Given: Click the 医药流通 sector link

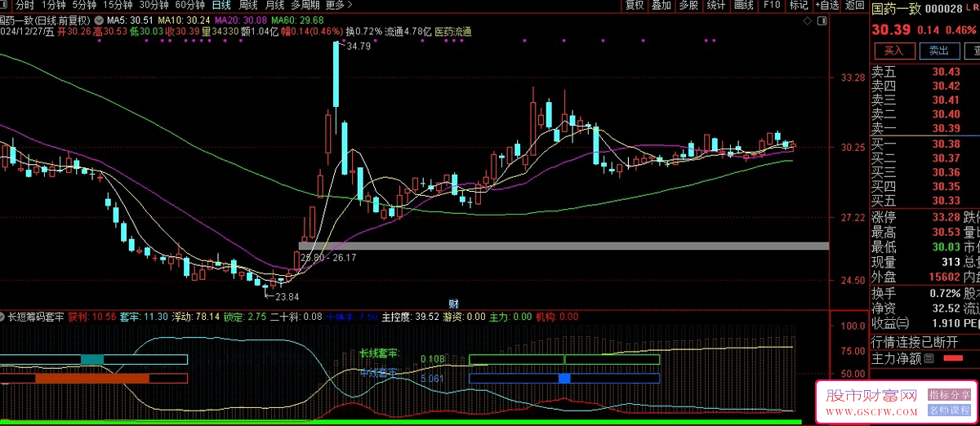Looking at the screenshot, I should (454, 32).
